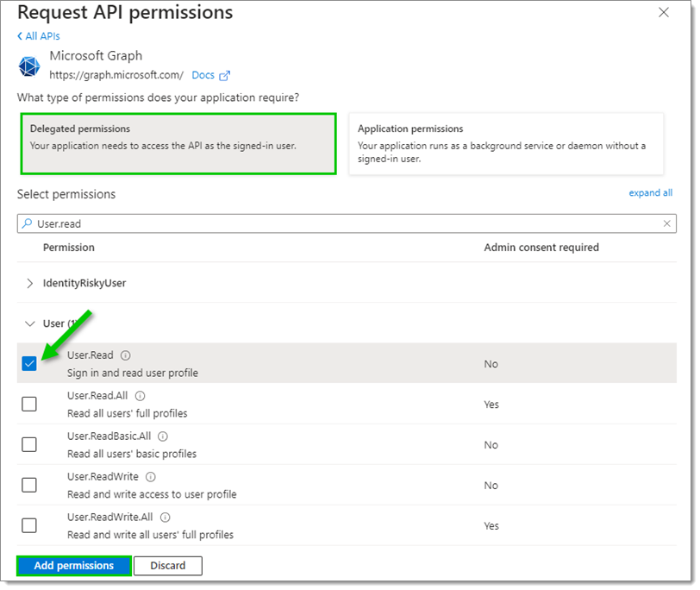Viewport: 700px width, 590px height.
Task: Select Application permissions card
Action: [x=506, y=143]
